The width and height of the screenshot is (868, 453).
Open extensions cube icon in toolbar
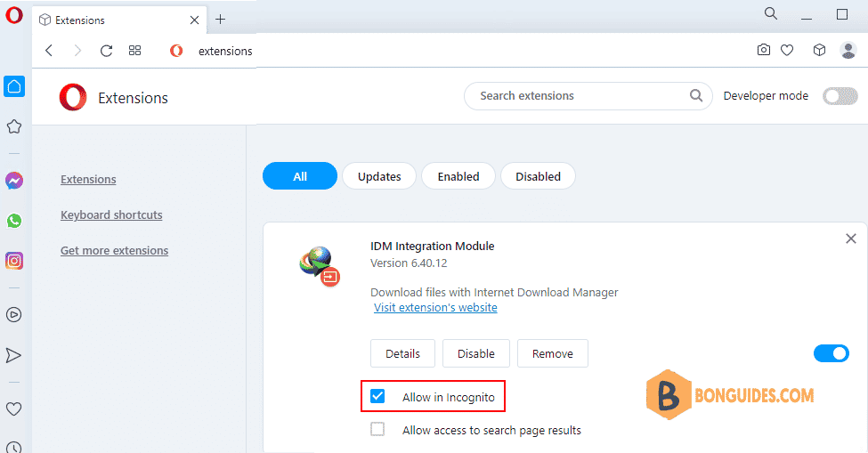pos(819,50)
